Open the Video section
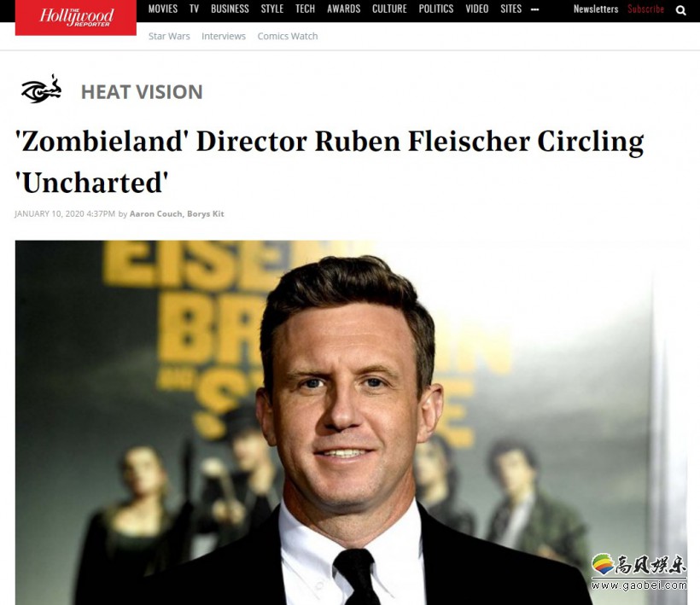Viewport: 700px width, 605px height. click(x=477, y=9)
